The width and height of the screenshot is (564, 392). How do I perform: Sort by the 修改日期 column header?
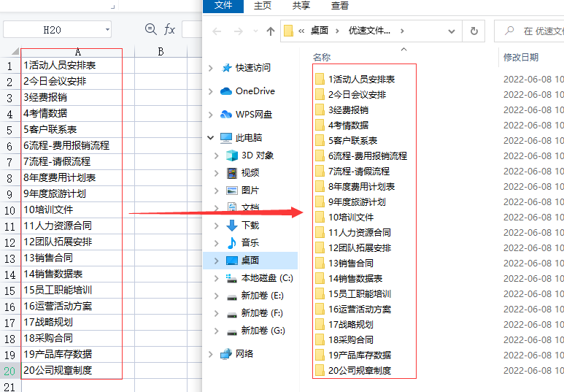click(x=520, y=57)
